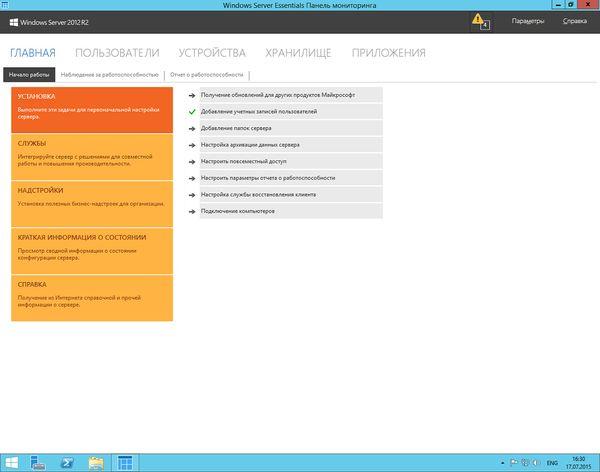Click the arrow beside Настройка службы восстановления
The image size is (600, 472).
(x=192, y=195)
